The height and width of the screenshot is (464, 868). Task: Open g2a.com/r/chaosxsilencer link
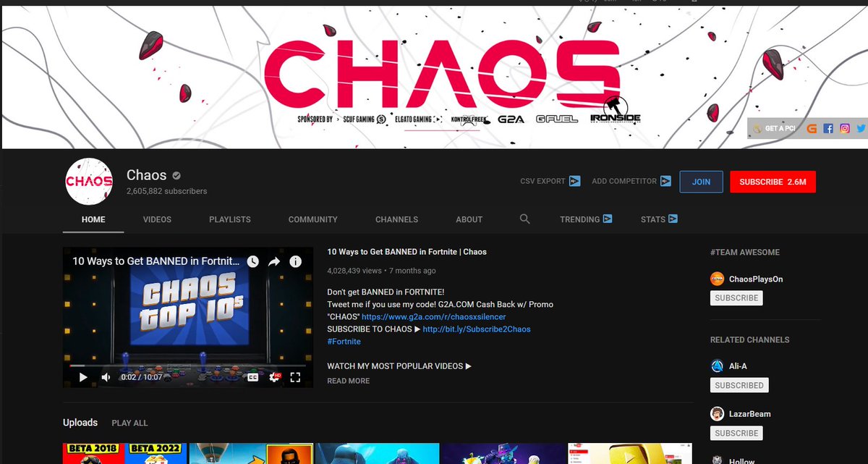(x=434, y=317)
